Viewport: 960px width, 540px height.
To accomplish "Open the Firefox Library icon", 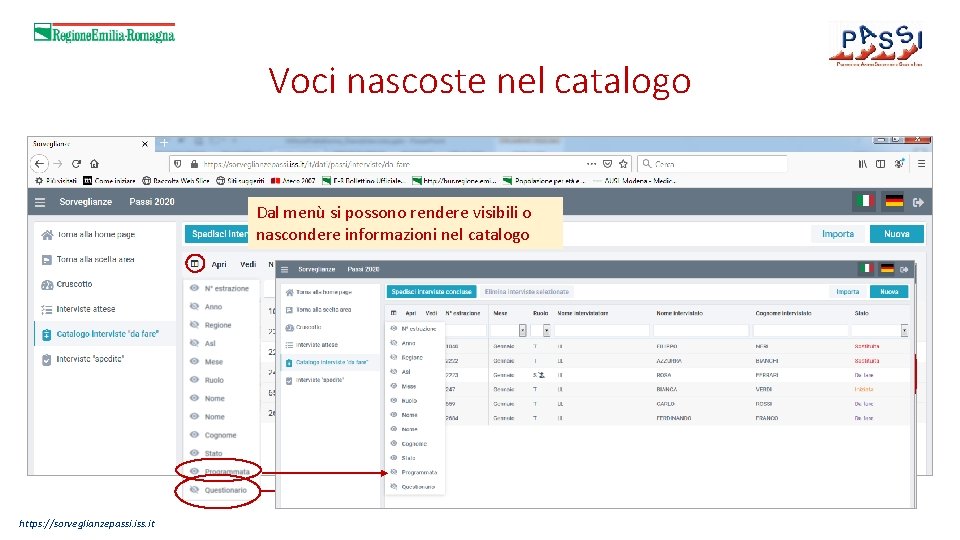I will [863, 164].
